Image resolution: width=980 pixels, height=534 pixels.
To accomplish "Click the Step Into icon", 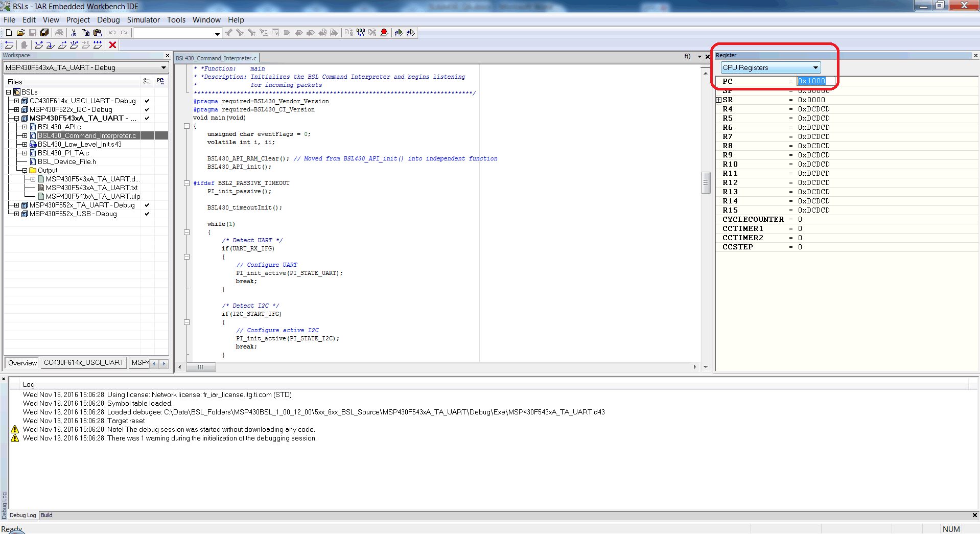I will [x=51, y=45].
